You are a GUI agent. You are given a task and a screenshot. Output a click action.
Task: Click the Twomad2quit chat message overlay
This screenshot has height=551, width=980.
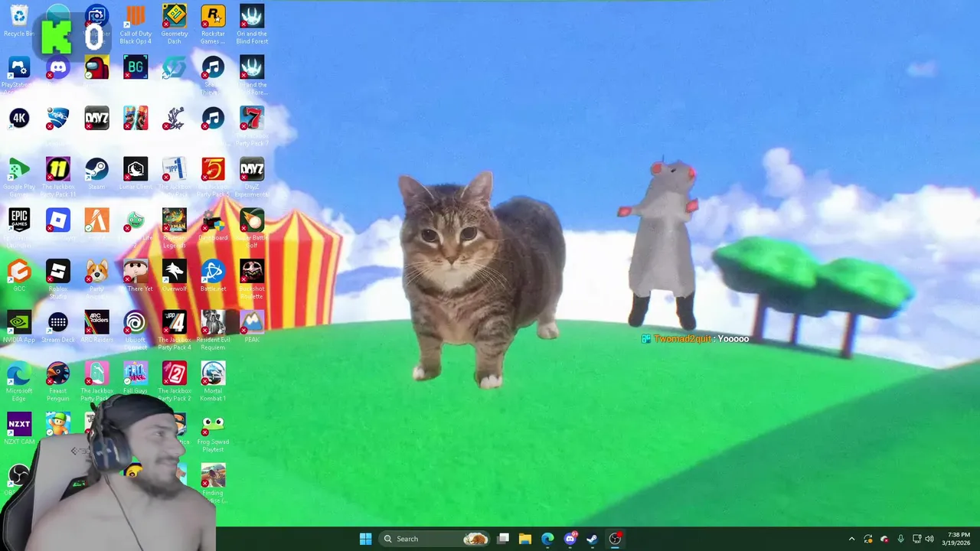(695, 338)
